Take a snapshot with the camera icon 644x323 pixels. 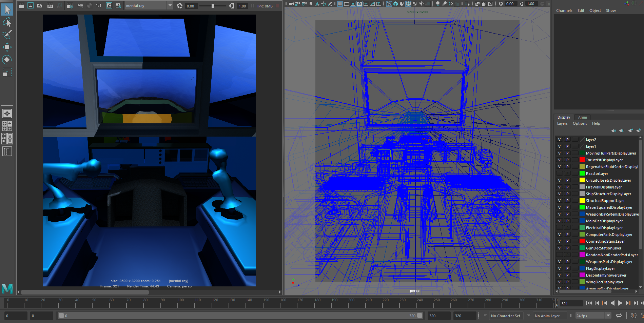pyautogui.click(x=40, y=6)
